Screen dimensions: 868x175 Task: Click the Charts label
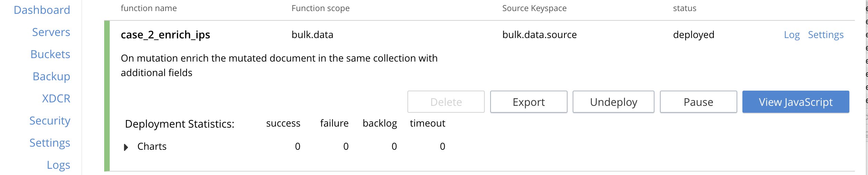coord(152,147)
